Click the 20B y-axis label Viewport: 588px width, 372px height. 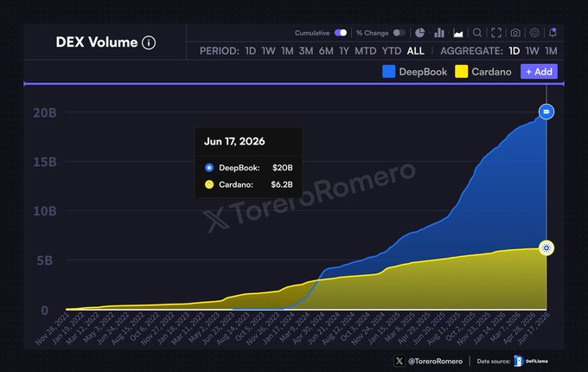[45, 112]
